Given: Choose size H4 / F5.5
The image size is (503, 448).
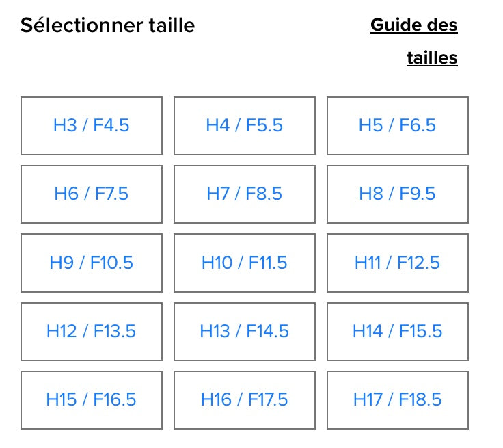Looking at the screenshot, I should click(245, 126).
